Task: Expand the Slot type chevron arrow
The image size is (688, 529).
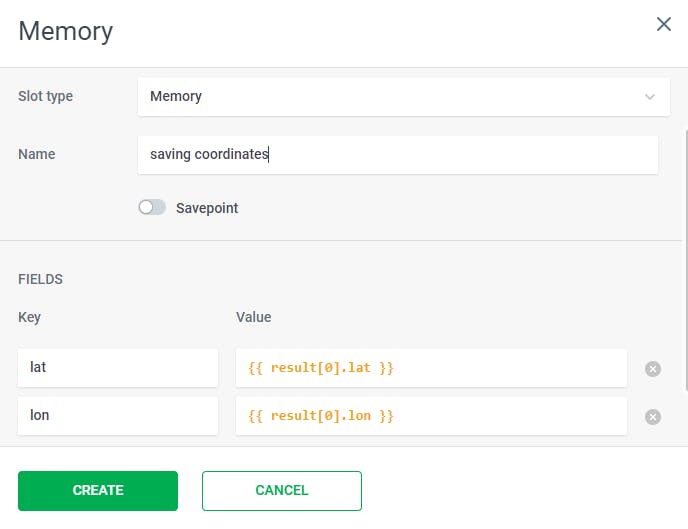Action: tap(650, 97)
